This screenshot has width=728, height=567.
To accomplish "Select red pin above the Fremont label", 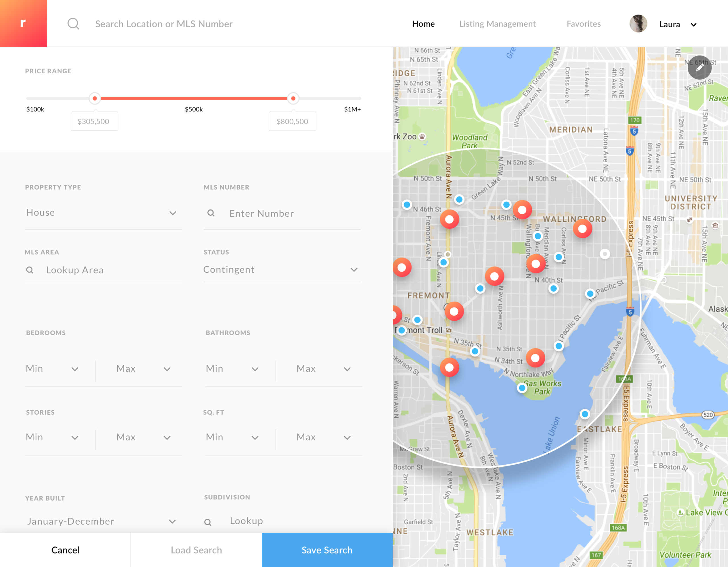I will [x=402, y=267].
